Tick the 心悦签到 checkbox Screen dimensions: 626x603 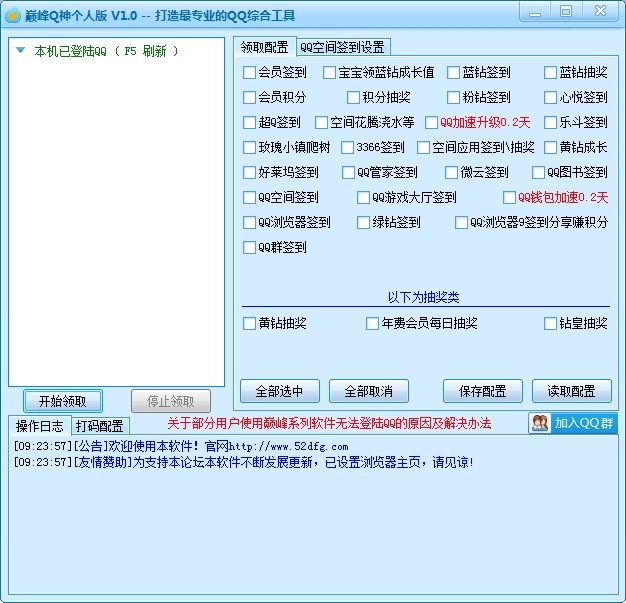[x=551, y=97]
